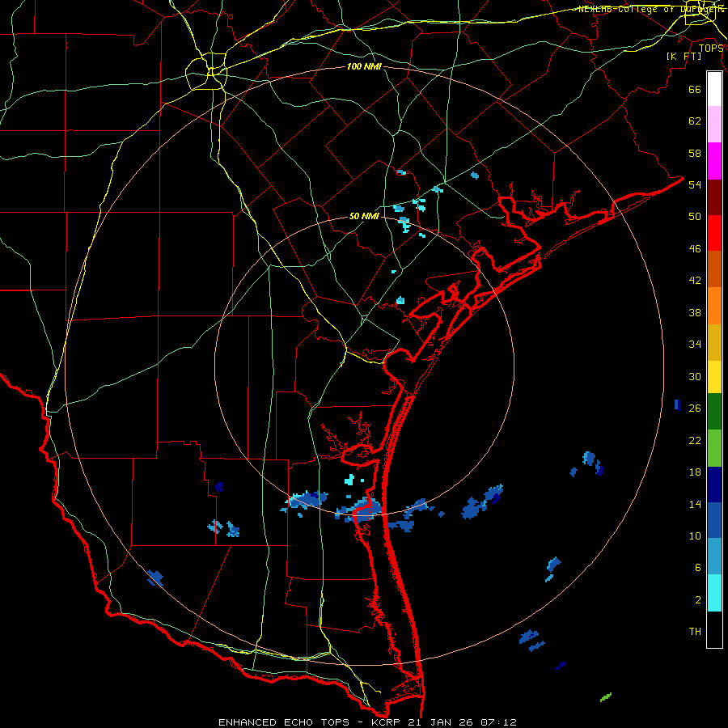
Task: Click legend value '46'
Action: coord(695,249)
